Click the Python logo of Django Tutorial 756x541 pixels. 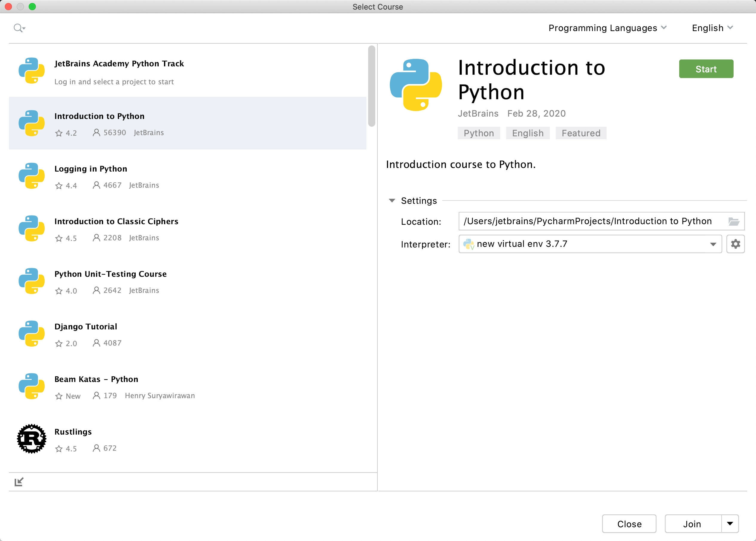(32, 334)
